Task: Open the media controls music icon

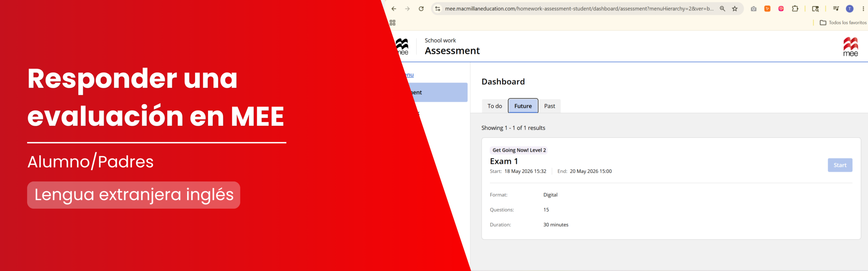Action: tap(836, 9)
